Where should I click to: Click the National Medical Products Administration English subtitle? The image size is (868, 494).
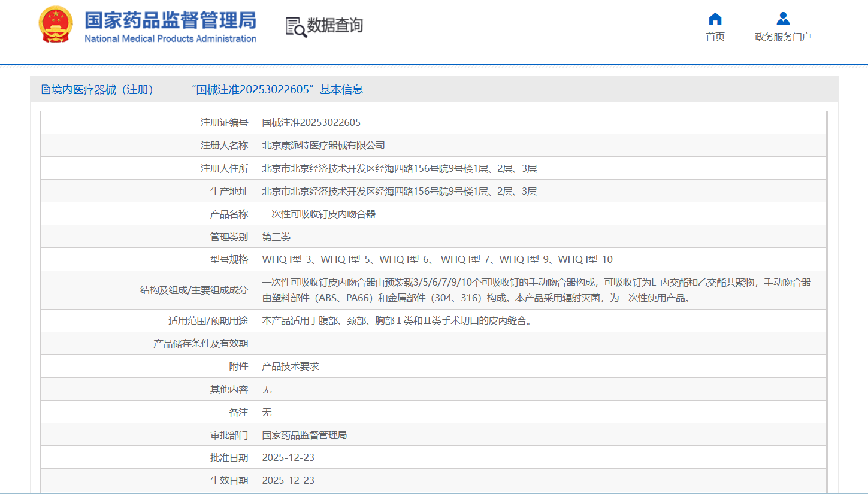(170, 39)
